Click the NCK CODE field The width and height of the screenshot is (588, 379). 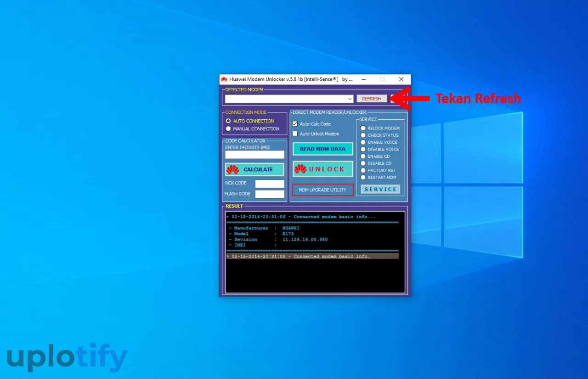(x=270, y=184)
